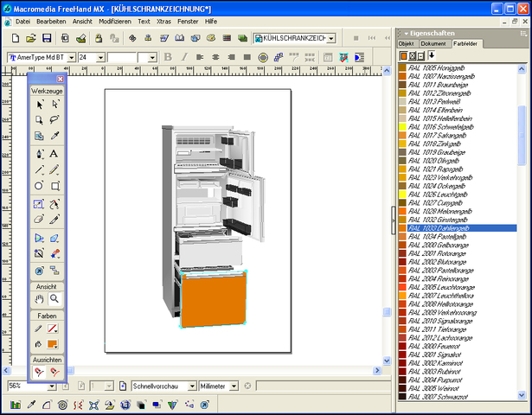Toggle the fill color selector in Farbfelder
532x415 pixels.
tap(403, 55)
